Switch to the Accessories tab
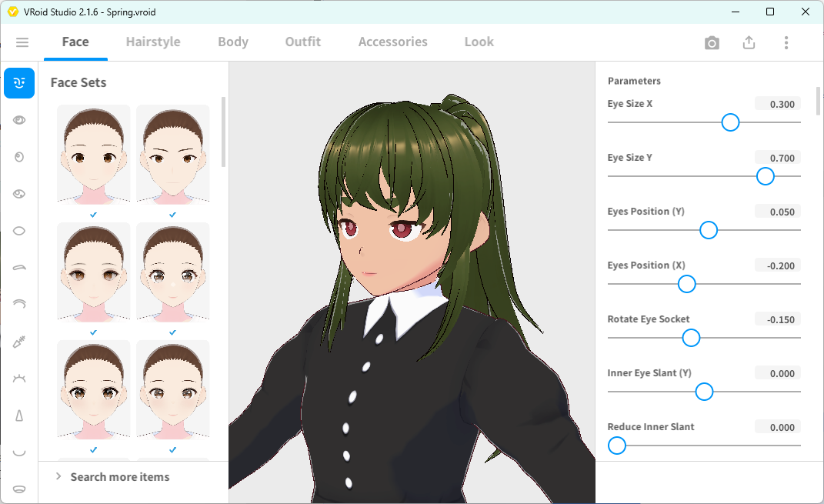Image resolution: width=824 pixels, height=504 pixels. [x=393, y=42]
